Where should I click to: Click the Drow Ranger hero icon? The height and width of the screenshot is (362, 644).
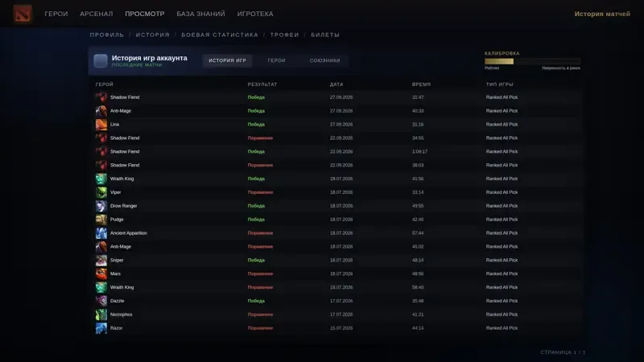click(x=101, y=206)
